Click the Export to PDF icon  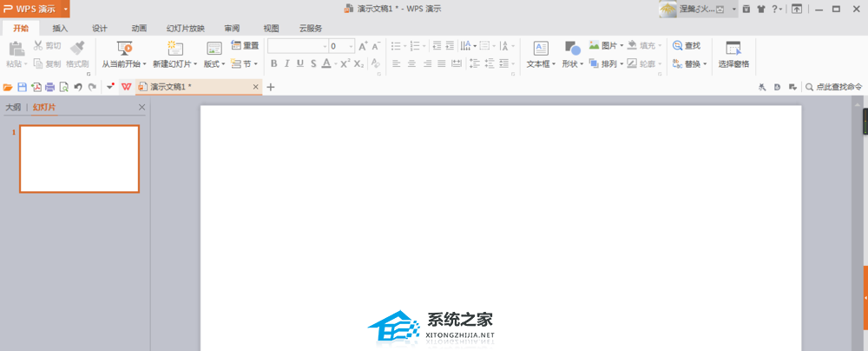[36, 87]
